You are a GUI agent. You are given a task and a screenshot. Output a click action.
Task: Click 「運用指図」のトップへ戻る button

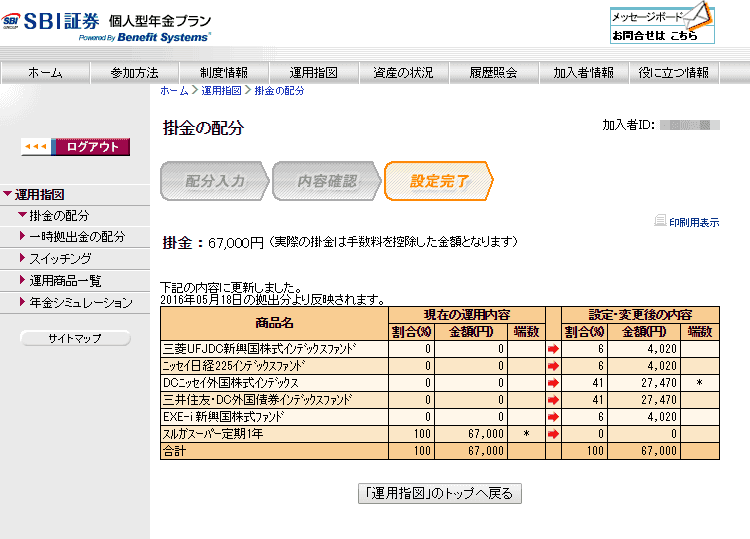click(x=440, y=493)
